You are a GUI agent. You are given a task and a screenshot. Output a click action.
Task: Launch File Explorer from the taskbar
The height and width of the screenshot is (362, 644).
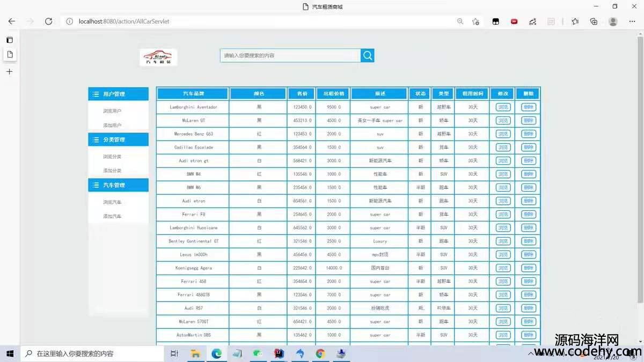point(196,353)
